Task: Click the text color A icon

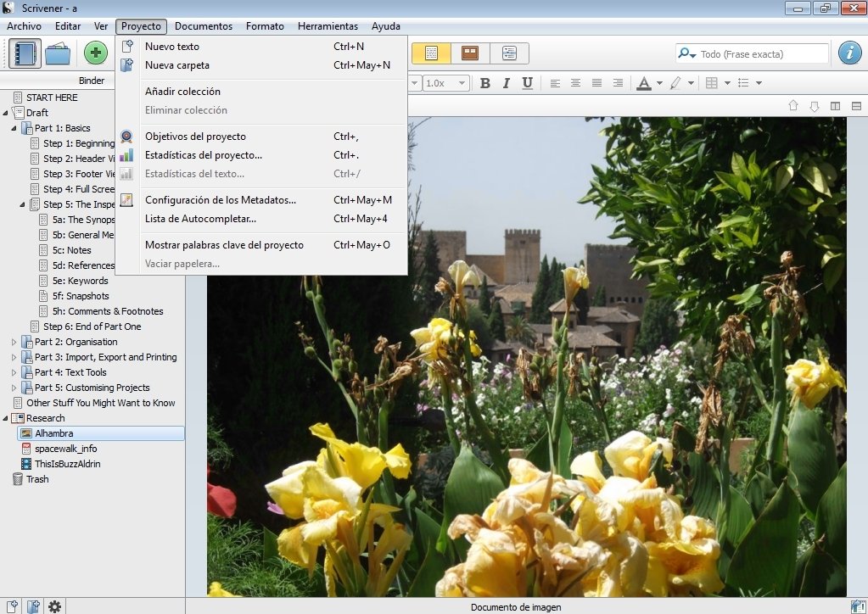Action: (643, 83)
